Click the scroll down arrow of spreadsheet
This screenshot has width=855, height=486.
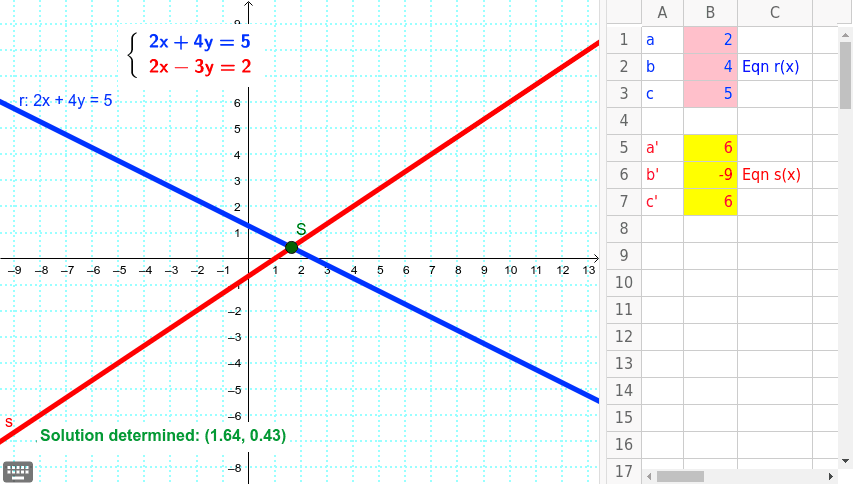[845, 461]
